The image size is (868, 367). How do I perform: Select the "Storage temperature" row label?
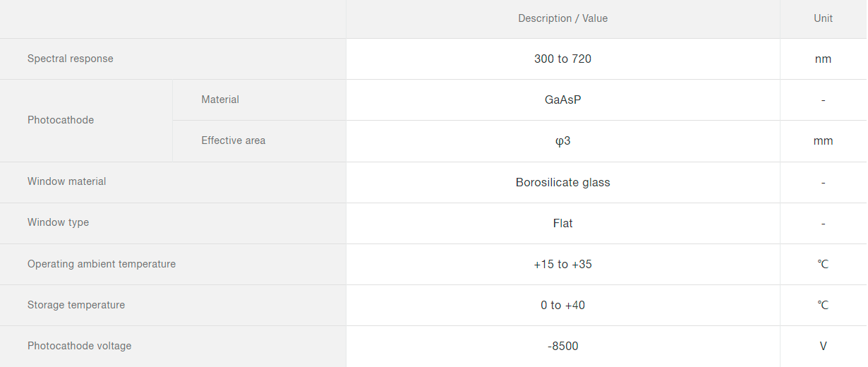click(76, 305)
